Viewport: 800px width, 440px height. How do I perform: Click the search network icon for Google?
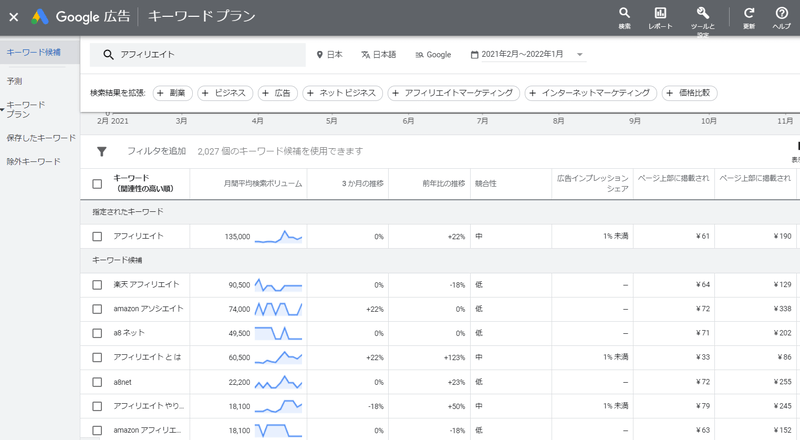click(x=419, y=55)
